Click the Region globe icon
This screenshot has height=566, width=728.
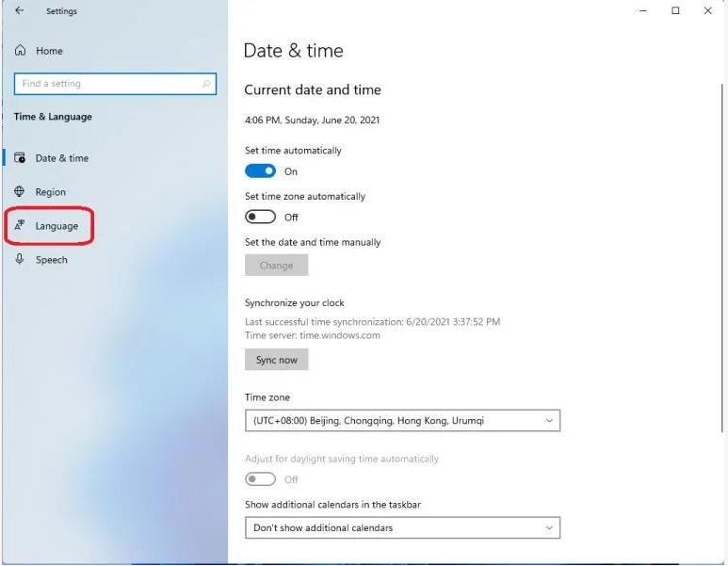(20, 192)
